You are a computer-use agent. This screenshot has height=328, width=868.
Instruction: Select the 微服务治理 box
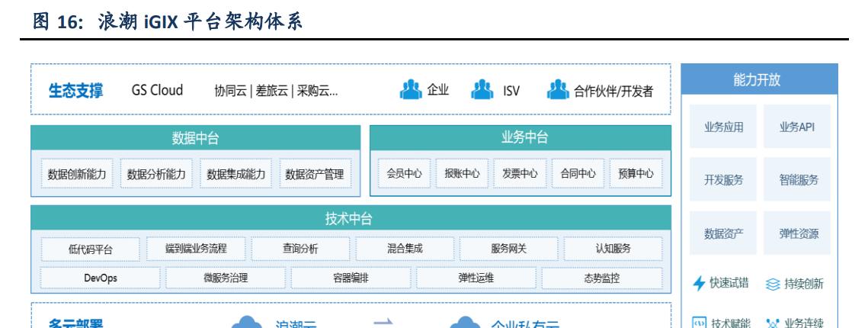pos(226,278)
